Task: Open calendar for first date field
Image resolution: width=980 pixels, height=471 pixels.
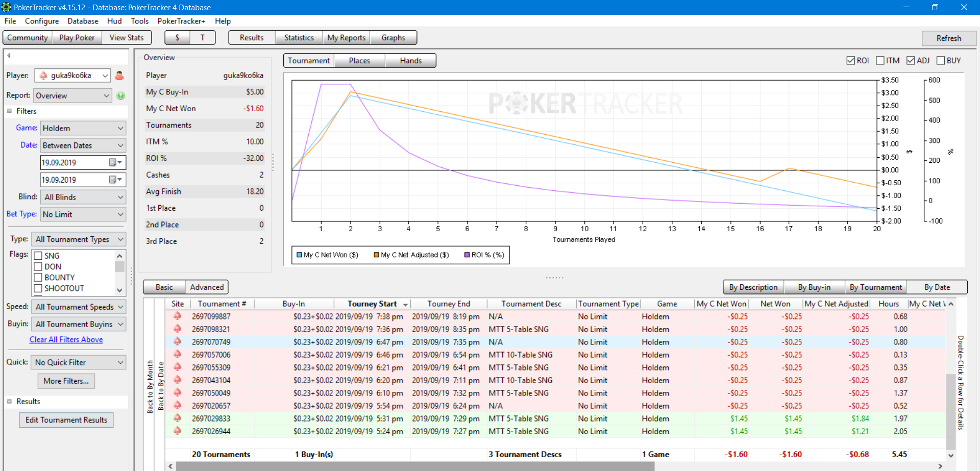Action: click(x=115, y=162)
